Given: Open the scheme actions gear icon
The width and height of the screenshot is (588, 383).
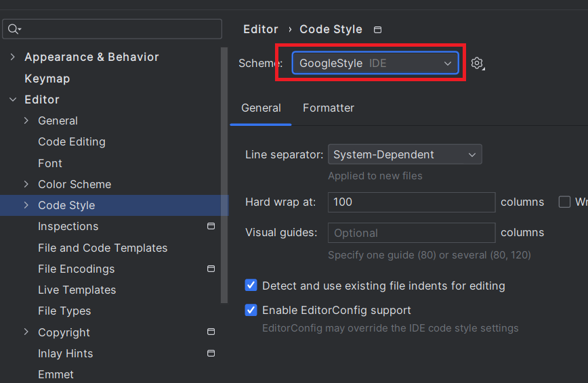Looking at the screenshot, I should 478,64.
